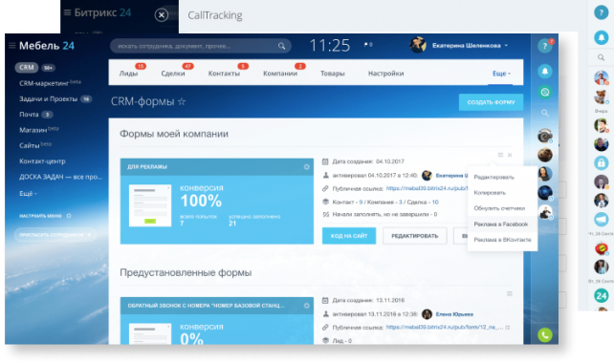The image size is (614, 364).
Task: Click the bell icon in the background window sidebar
Action: pos(601,37)
